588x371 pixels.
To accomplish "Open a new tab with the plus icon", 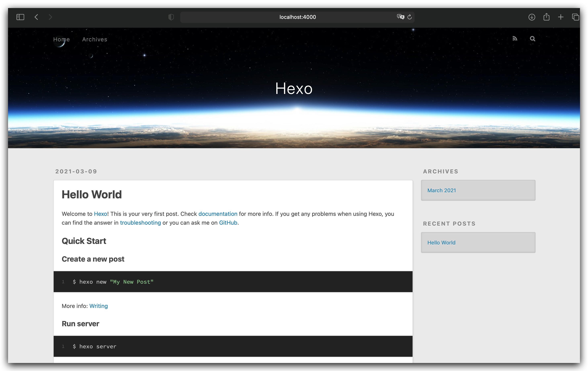I will point(561,17).
